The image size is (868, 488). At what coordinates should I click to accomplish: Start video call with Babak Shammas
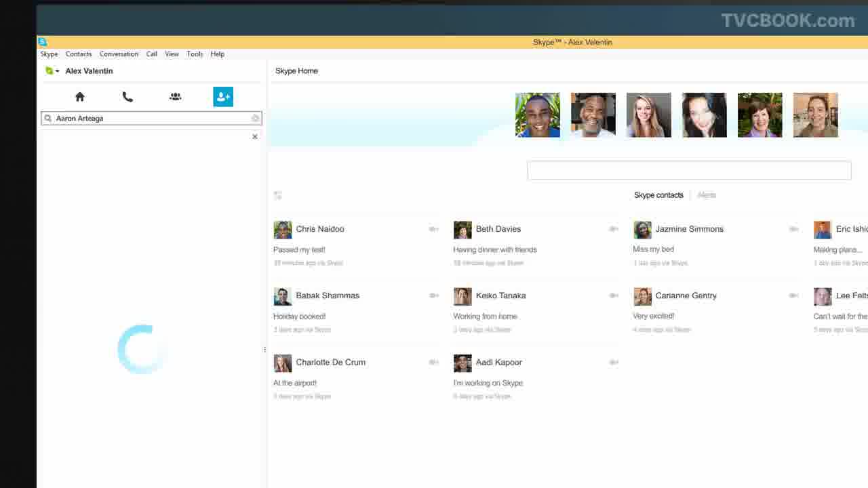point(433,296)
